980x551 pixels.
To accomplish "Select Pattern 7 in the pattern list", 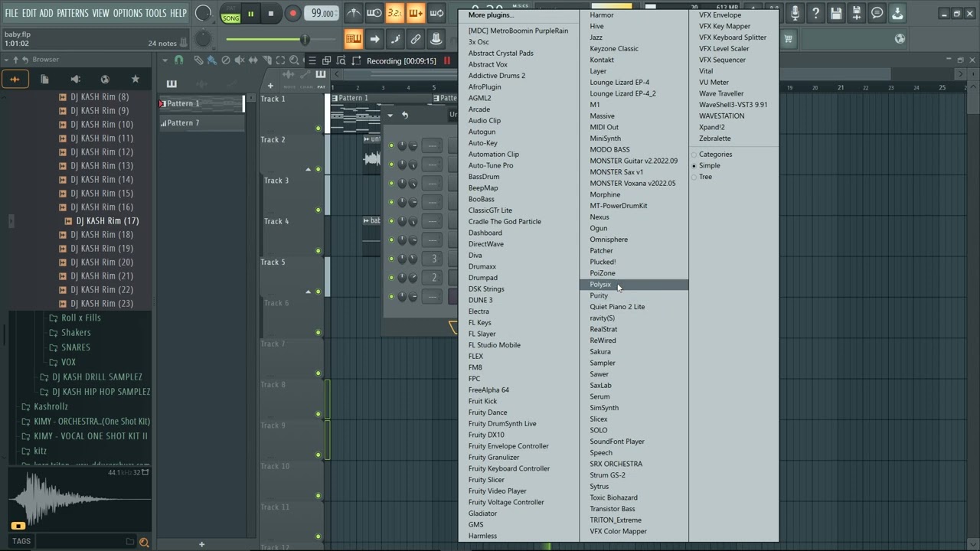I will (201, 123).
